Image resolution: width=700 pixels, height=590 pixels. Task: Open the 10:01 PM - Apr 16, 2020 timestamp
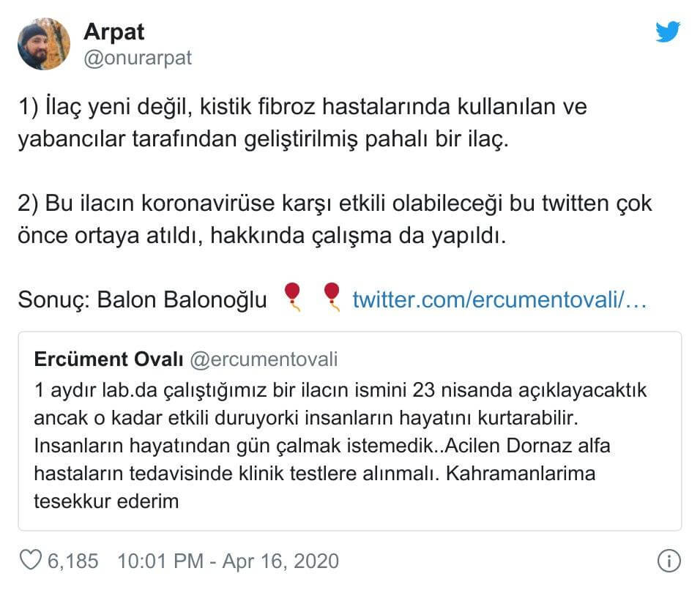[228, 561]
